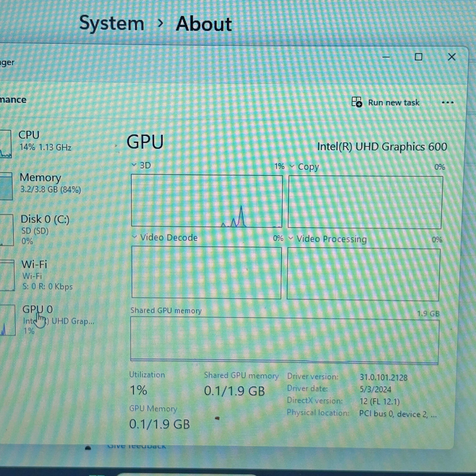Screen dimensions: 476x476
Task: Click the Utilization 1% value
Action: click(x=139, y=390)
